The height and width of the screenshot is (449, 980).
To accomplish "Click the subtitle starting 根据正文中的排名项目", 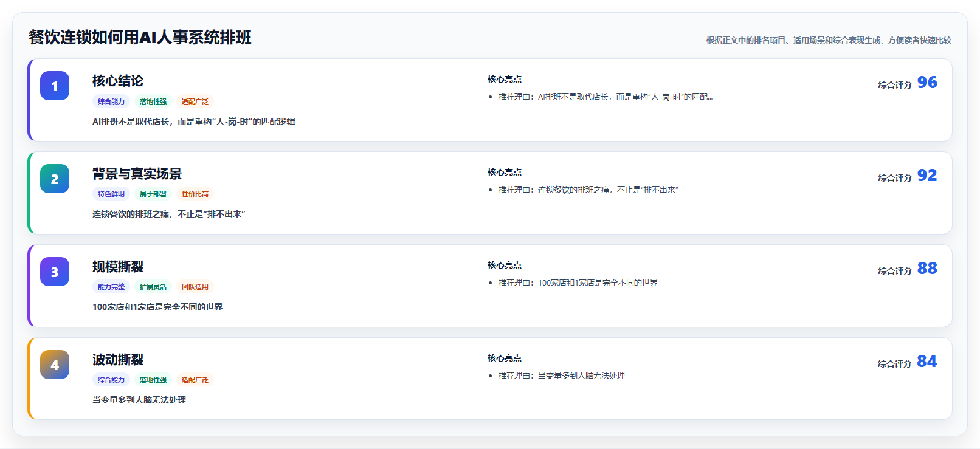I will (829, 40).
